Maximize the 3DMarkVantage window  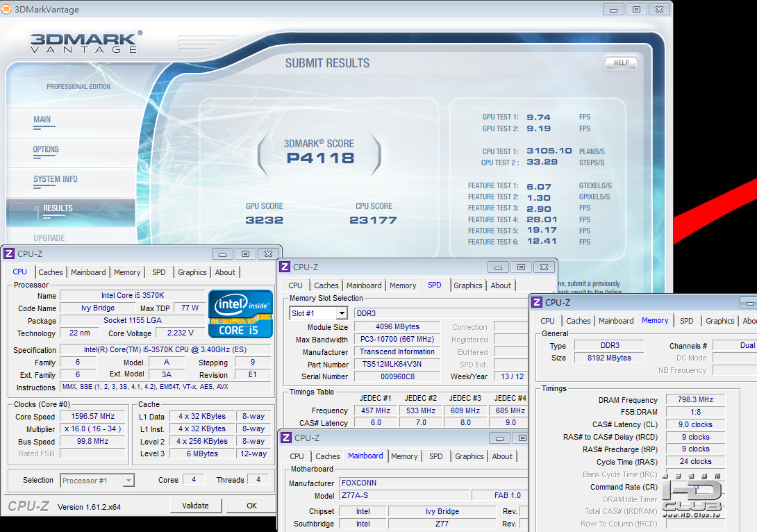point(636,10)
